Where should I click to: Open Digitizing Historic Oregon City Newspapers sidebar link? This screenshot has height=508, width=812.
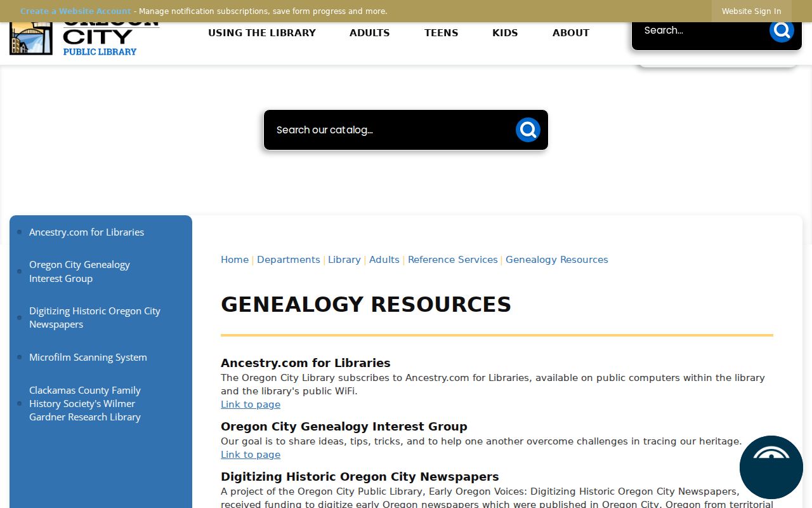(95, 317)
